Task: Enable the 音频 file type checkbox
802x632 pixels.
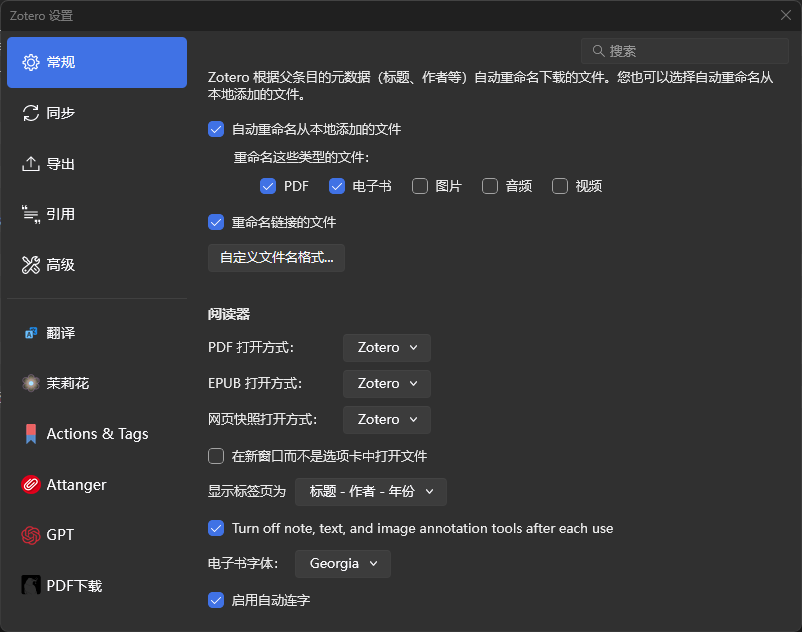Action: click(490, 186)
